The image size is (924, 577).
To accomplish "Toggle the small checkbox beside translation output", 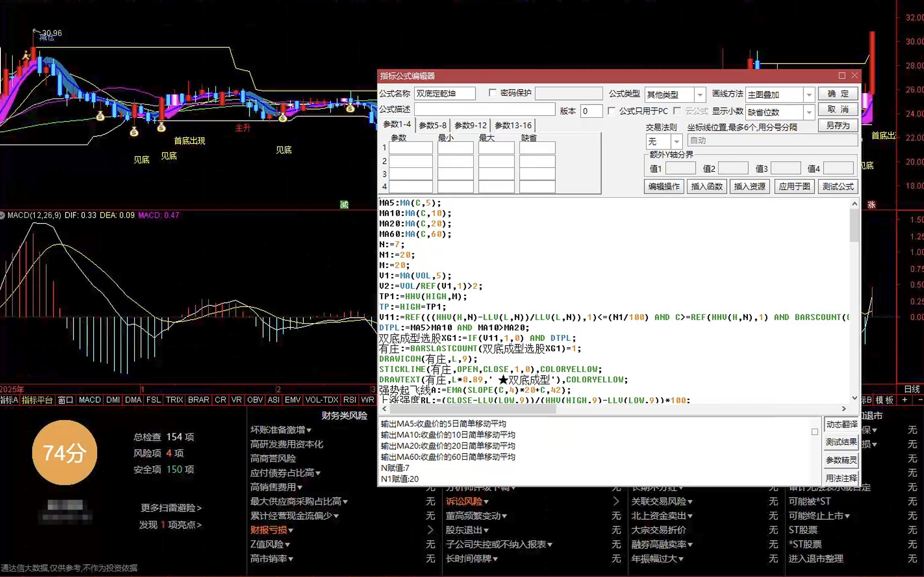I will (x=814, y=432).
